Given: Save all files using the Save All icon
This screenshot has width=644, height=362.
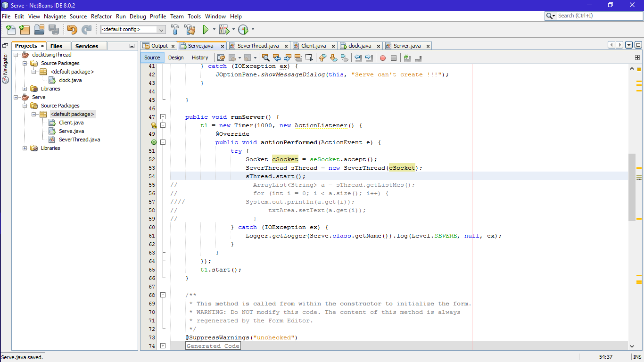Looking at the screenshot, I should [x=53, y=29].
